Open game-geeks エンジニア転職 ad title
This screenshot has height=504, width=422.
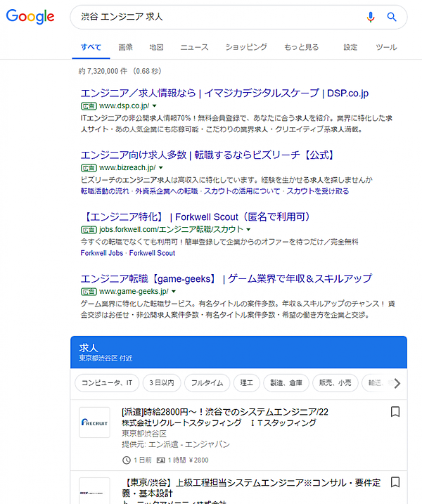tap(226, 278)
